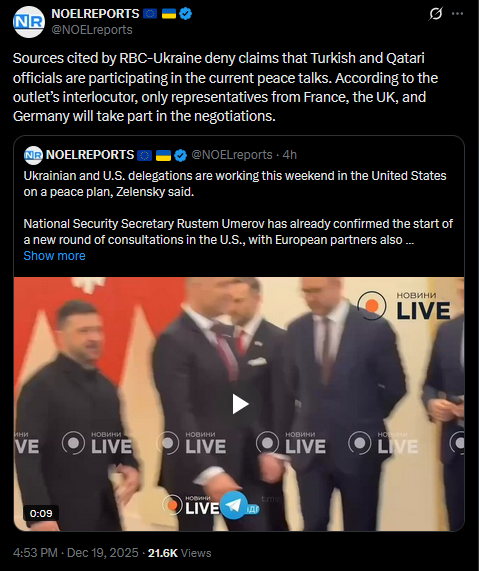The image size is (479, 571).
Task: Click the EU flag emoji in header
Action: (150, 14)
